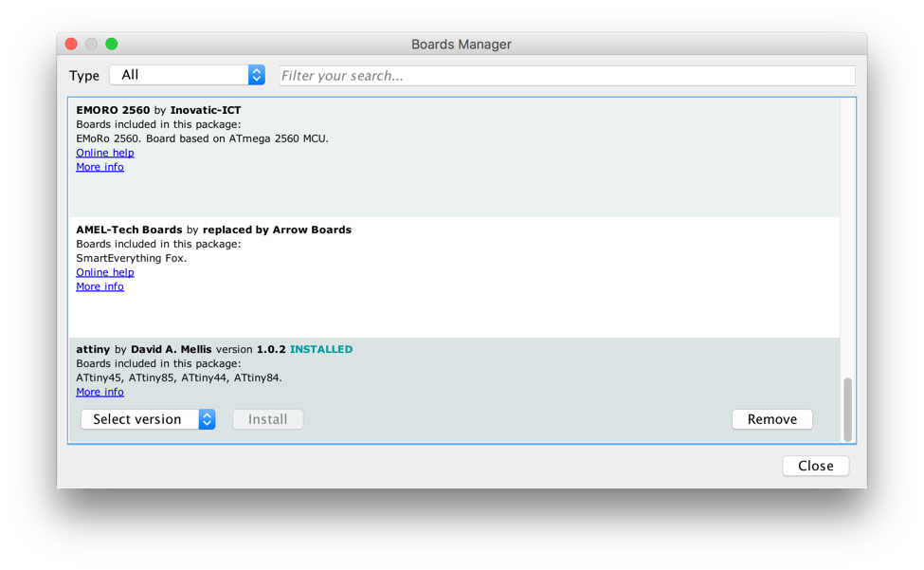924x570 pixels.
Task: Open the Type dropdown showing All
Action: pos(187,75)
